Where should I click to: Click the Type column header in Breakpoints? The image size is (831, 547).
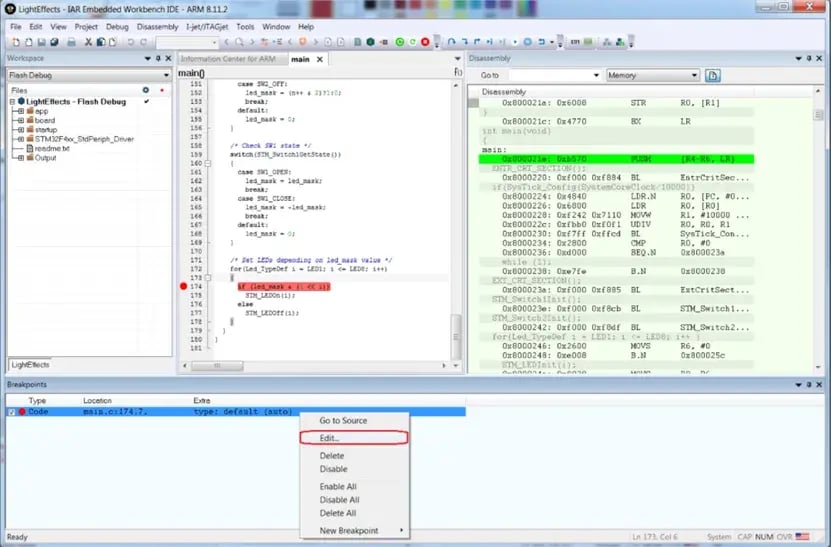pyautogui.click(x=37, y=401)
